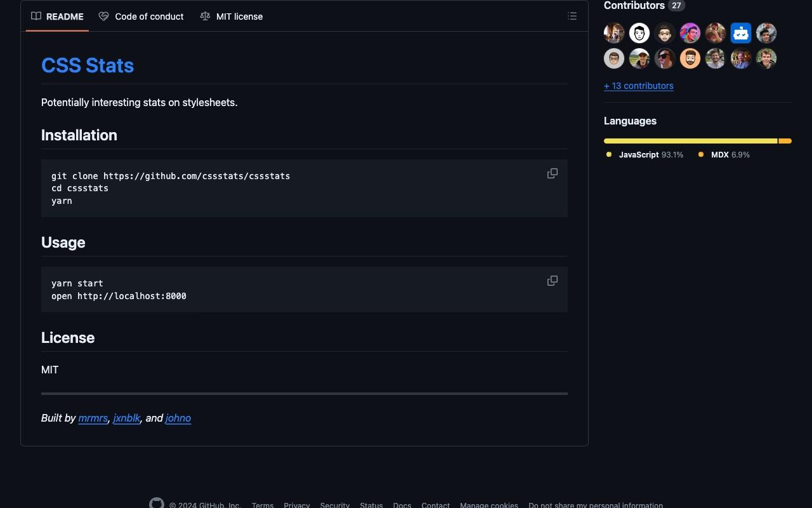
Task: Open the Status footer link
Action: coord(371,505)
